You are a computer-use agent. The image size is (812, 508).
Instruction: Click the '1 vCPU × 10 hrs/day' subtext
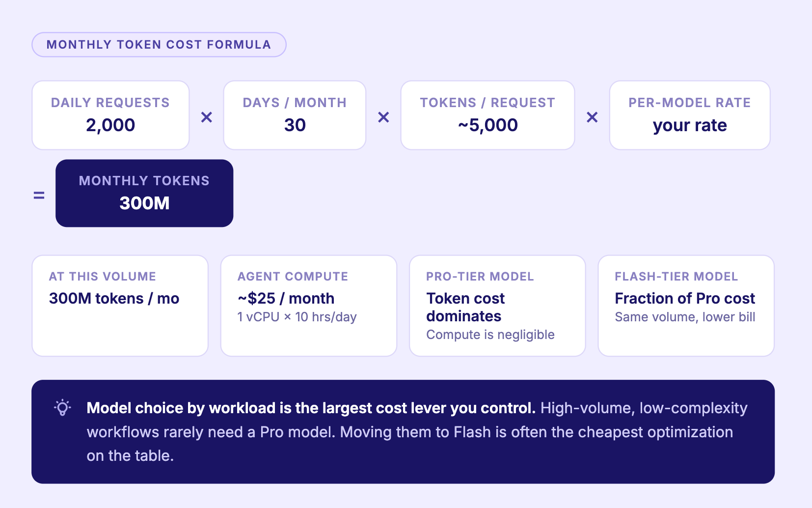click(297, 317)
